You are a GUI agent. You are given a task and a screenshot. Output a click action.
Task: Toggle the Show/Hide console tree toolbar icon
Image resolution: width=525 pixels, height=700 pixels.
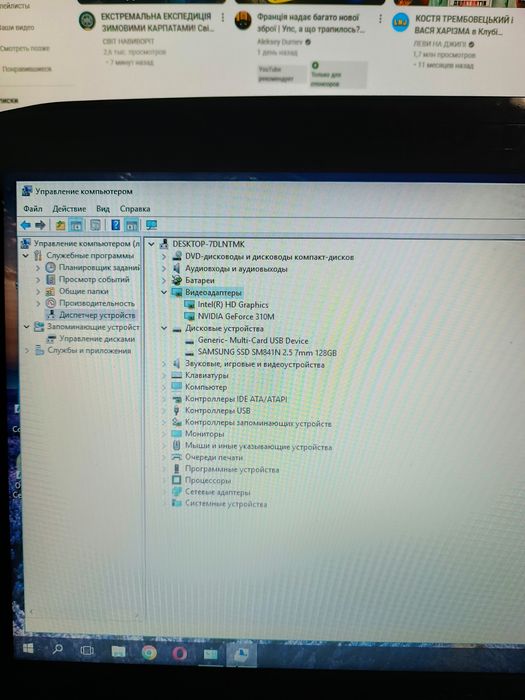(76, 225)
